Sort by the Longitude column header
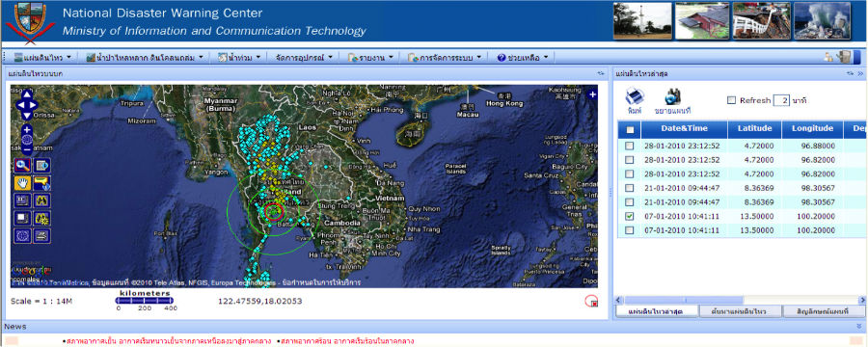 pyautogui.click(x=812, y=129)
